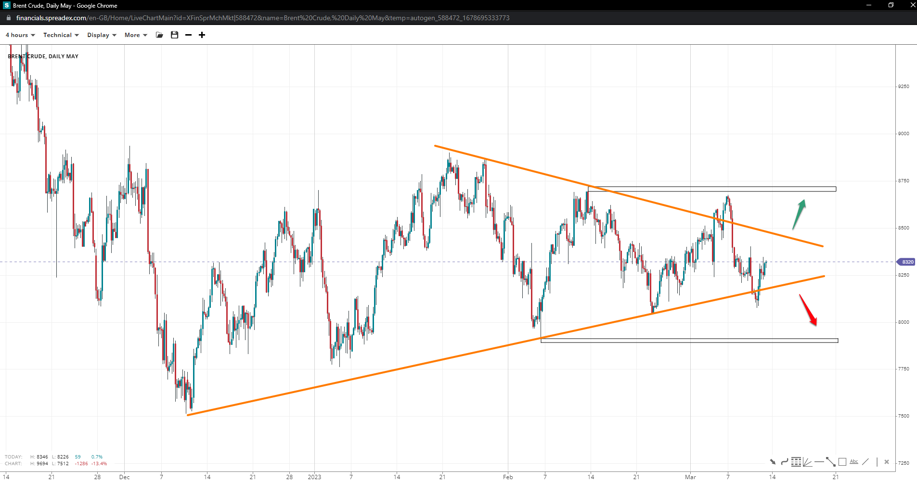
Task: Select the trend line segment tool
Action: pyautogui.click(x=830, y=462)
